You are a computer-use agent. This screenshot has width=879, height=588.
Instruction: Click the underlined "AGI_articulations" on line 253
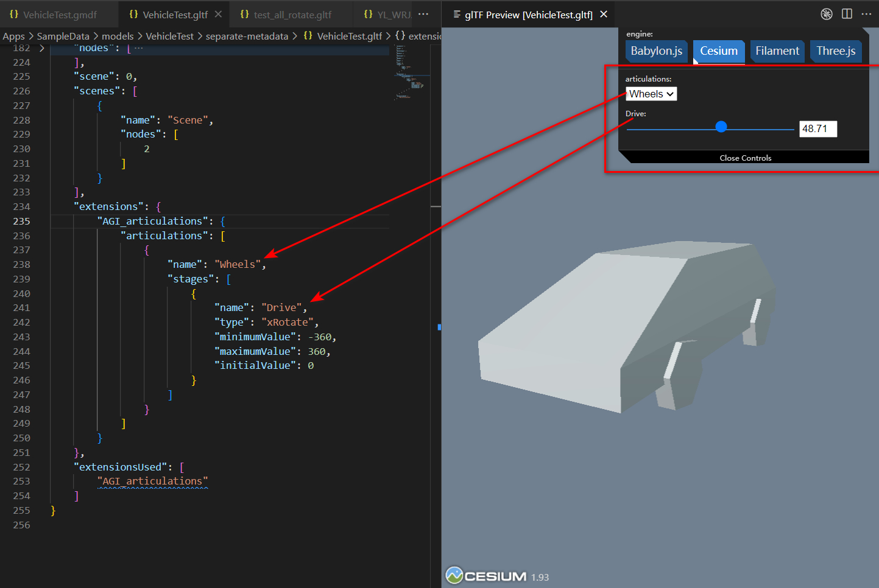(x=152, y=481)
